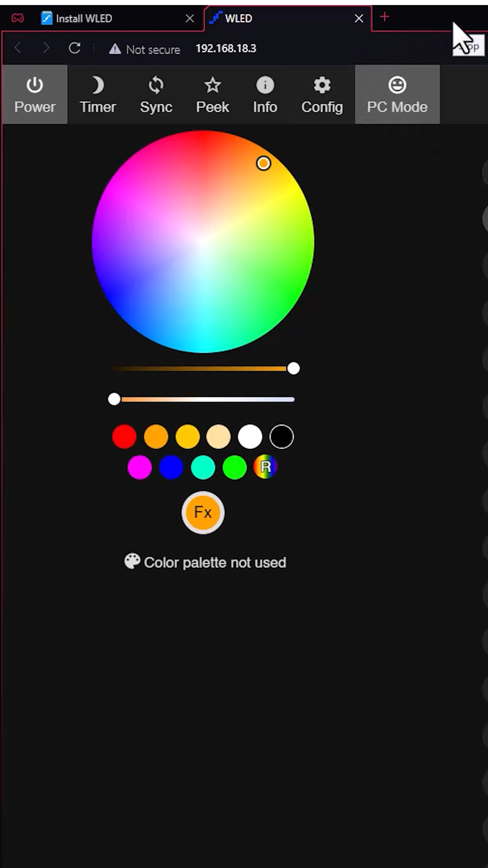Viewport: 488px width, 868px height.
Task: Open the Fx effects panel
Action: [x=202, y=512]
